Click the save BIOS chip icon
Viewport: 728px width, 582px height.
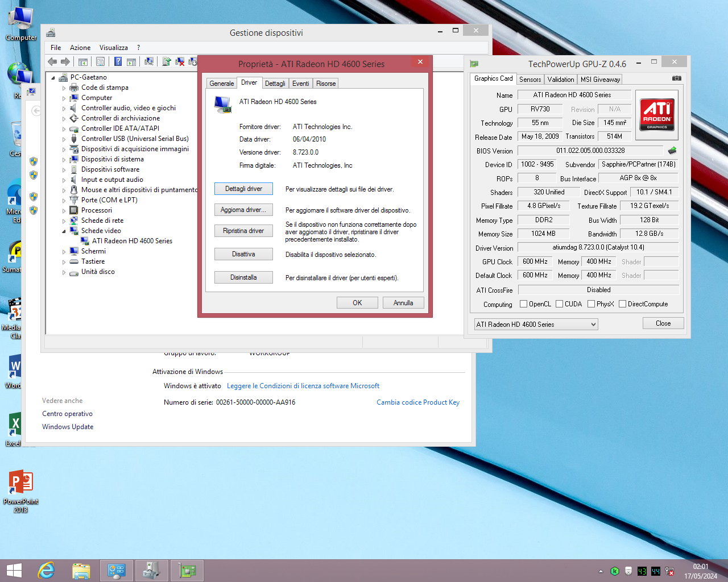(672, 151)
